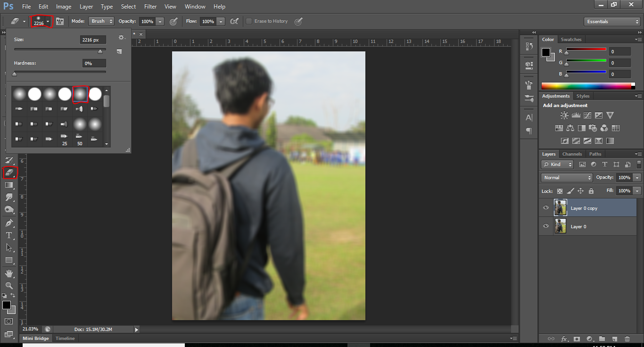644x347 pixels.
Task: Select the Rectangle shape tool
Action: point(9,260)
